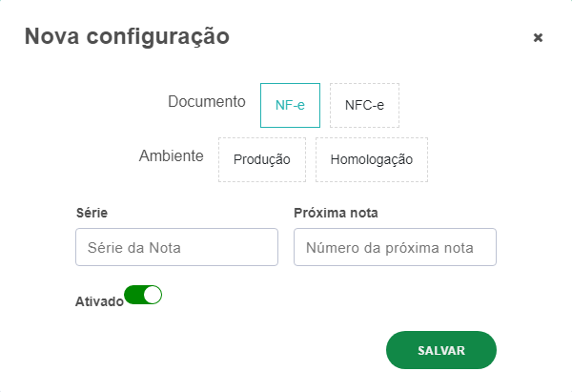
Task: Click the highlighted NF-e option box
Action: 290,105
